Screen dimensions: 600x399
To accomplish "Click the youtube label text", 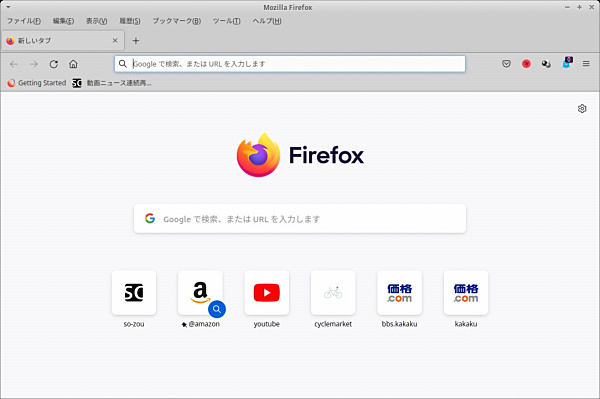I will pos(267,324).
